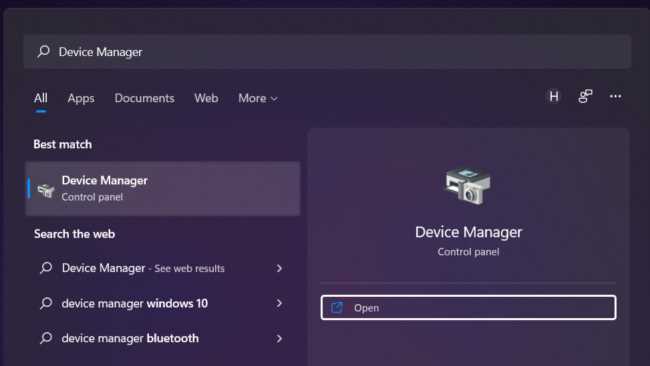650x366 pixels.
Task: Click the Device Manager title in preview pane
Action: click(x=468, y=232)
